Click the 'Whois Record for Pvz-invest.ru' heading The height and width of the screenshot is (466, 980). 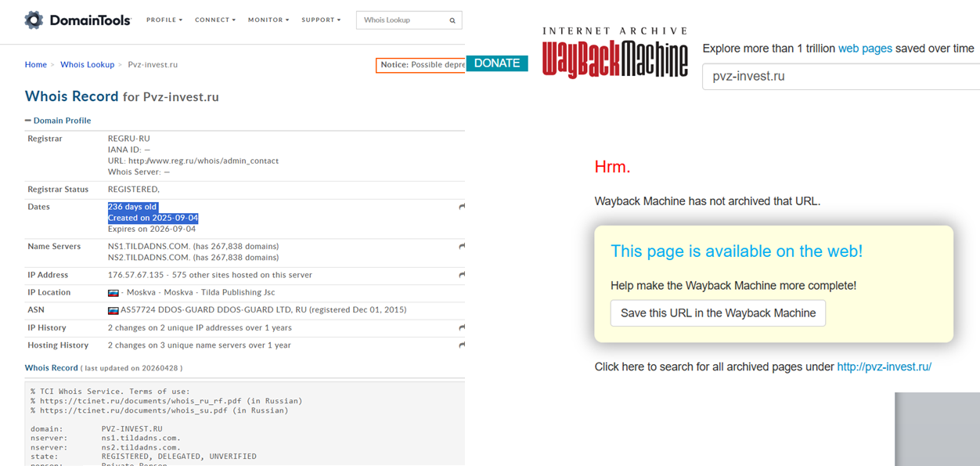tap(122, 96)
